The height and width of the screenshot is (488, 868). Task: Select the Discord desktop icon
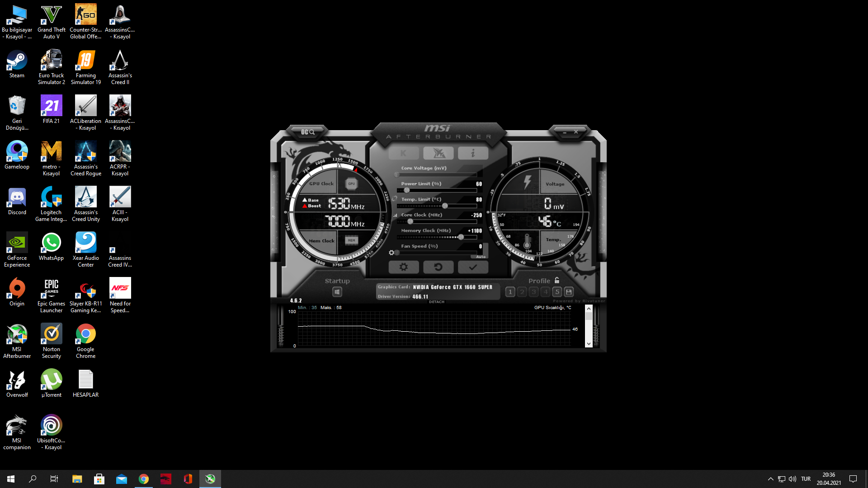(x=17, y=201)
